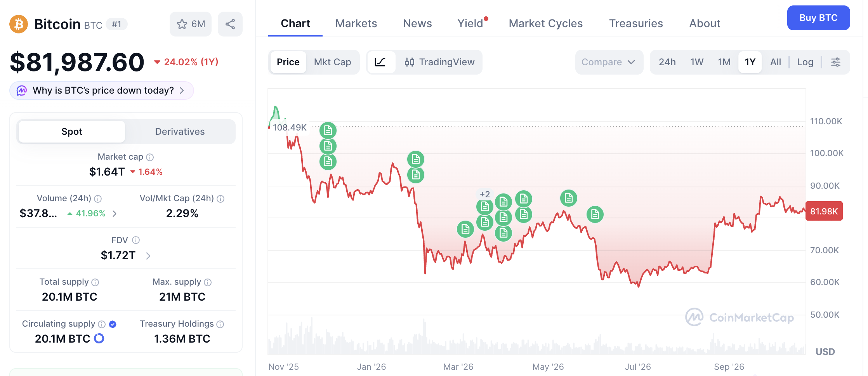The height and width of the screenshot is (376, 868).
Task: Click the 81.98K current price label
Action: click(x=824, y=211)
